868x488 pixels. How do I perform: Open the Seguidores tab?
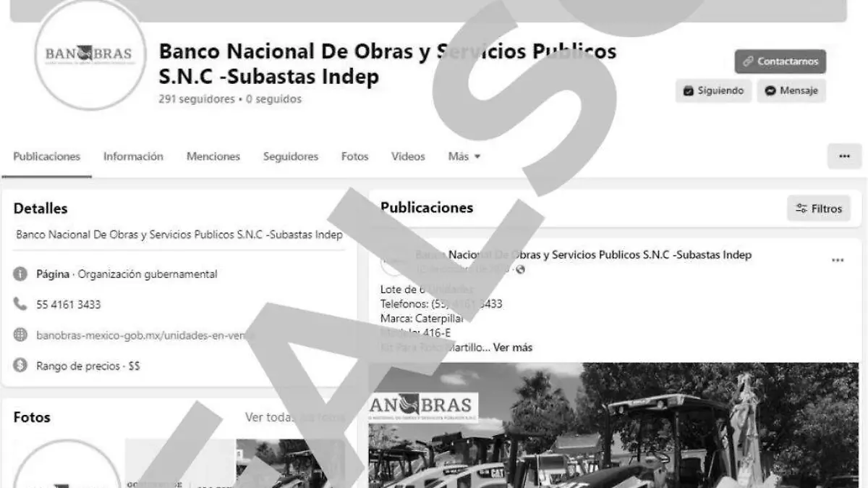click(x=291, y=156)
